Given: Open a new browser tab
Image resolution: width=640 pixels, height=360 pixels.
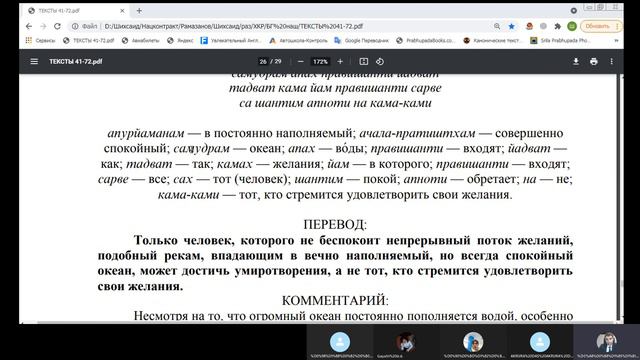Looking at the screenshot, I should [139, 11].
